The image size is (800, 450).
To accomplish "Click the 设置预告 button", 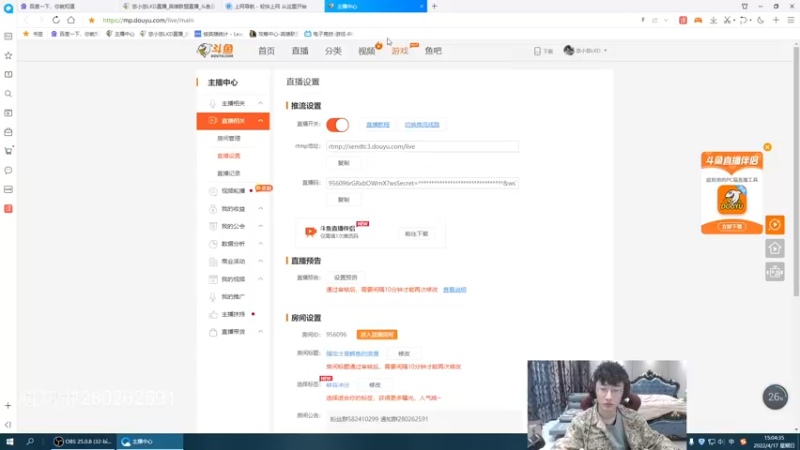I will (345, 278).
